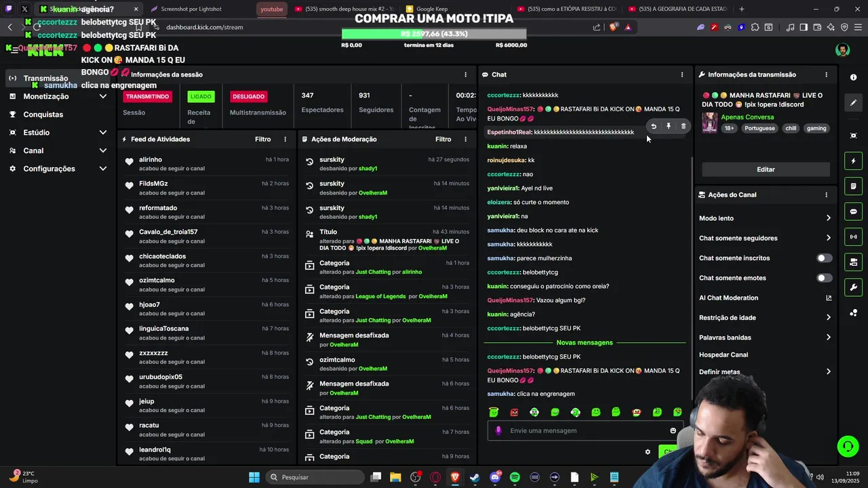Open Informações da transmissão three-dot menu
The image size is (868, 488).
[826, 75]
